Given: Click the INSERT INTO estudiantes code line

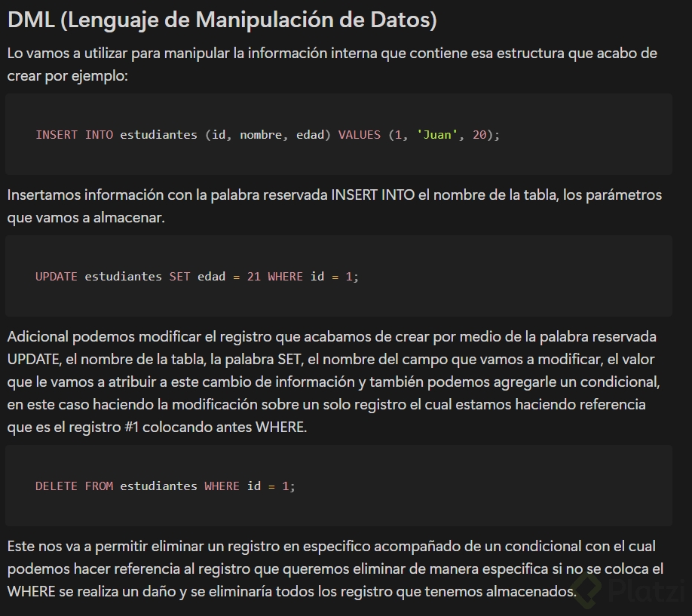Looking at the screenshot, I should click(268, 135).
